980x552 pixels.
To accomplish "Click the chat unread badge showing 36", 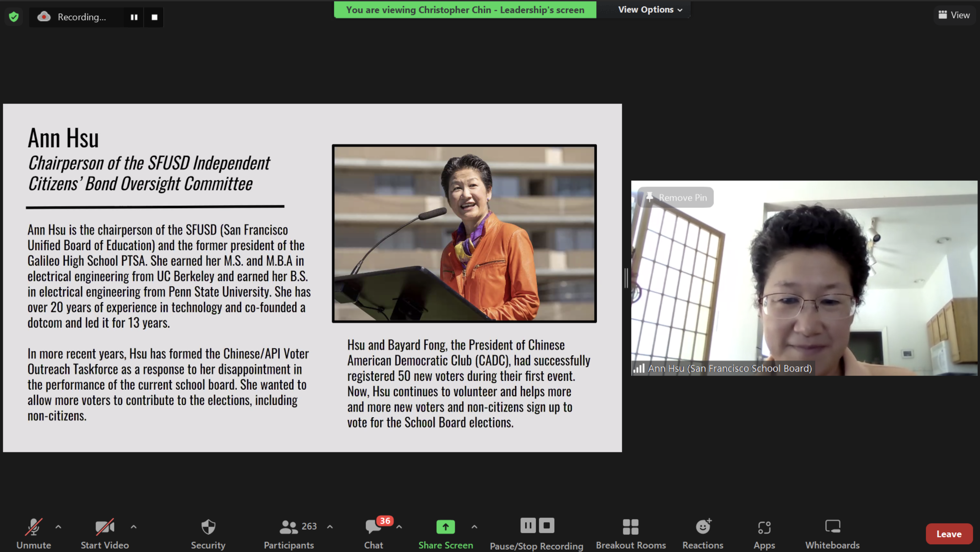I will point(385,521).
